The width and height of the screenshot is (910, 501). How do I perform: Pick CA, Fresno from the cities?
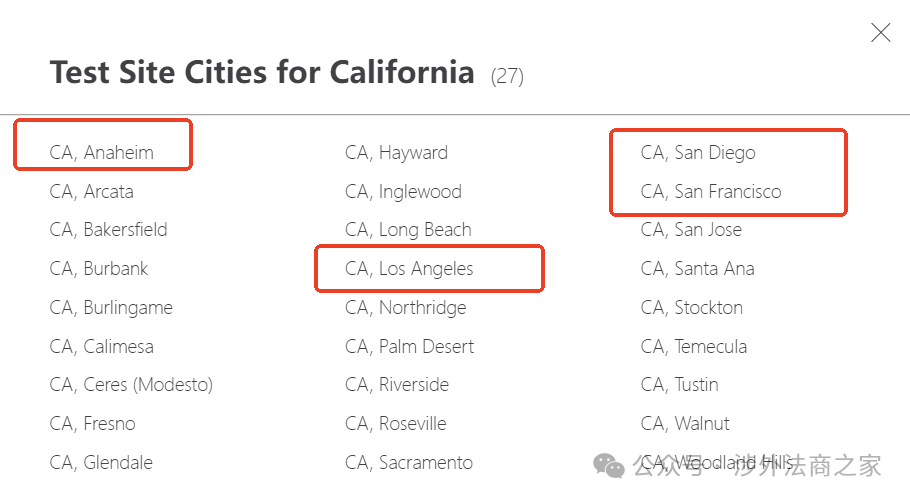coord(92,424)
